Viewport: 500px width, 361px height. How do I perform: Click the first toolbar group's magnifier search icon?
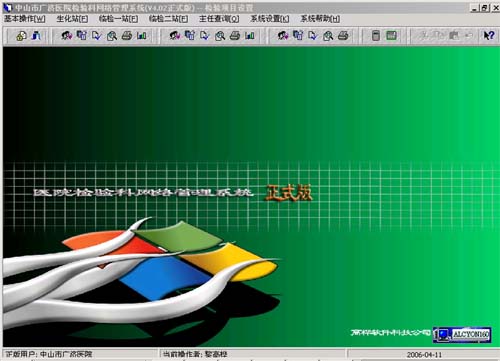coord(112,36)
